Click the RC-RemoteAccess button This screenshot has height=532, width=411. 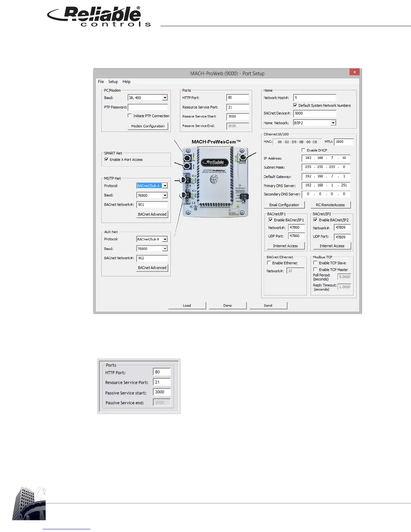pos(330,205)
